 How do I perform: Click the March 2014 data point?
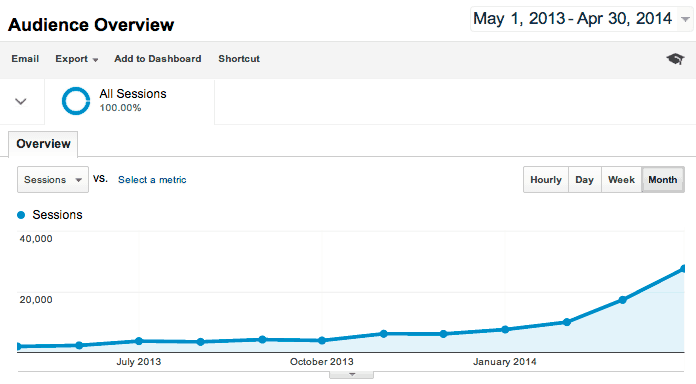[x=623, y=300]
